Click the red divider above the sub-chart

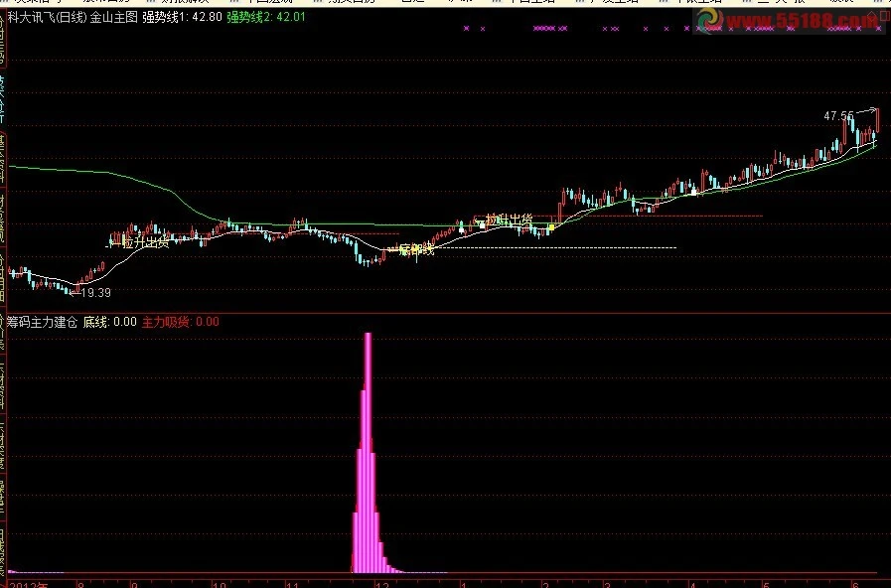pos(445,313)
